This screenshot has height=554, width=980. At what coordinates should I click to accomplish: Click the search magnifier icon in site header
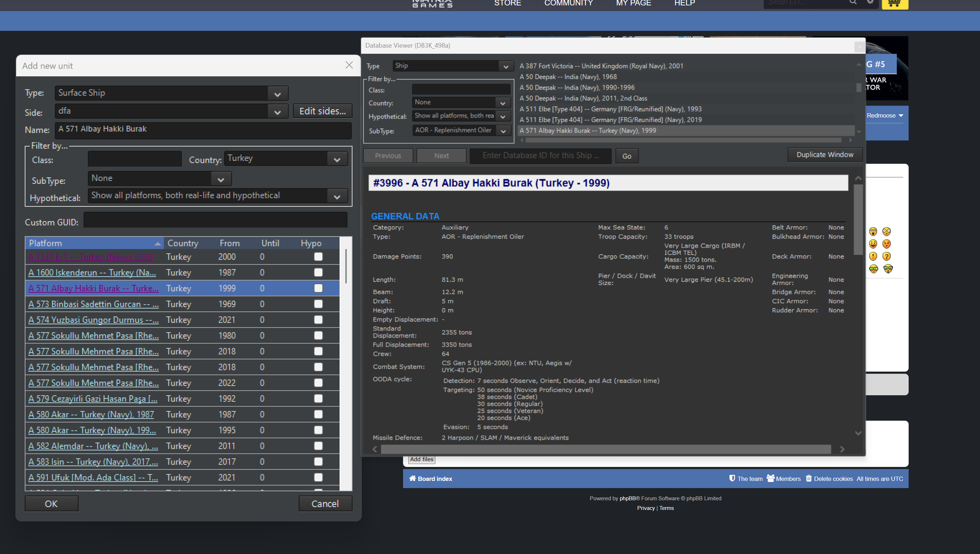853,2
